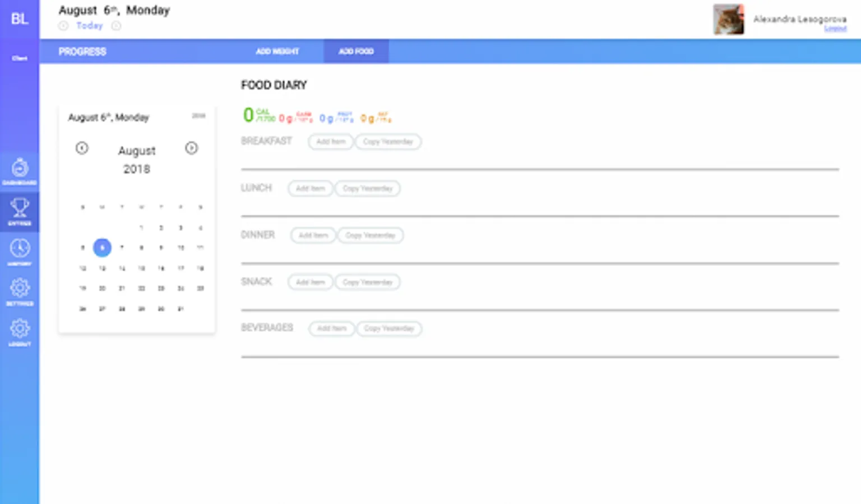Go to next day arrow beside Today
This screenshot has width=861, height=504.
point(116,26)
